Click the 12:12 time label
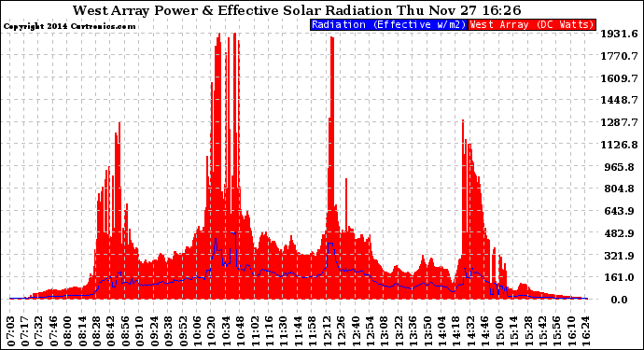The image size is (644, 350). [x=327, y=330]
